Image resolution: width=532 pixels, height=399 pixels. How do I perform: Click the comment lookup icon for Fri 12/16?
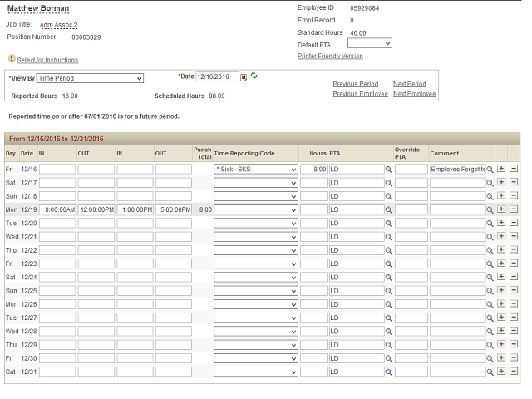click(x=490, y=169)
